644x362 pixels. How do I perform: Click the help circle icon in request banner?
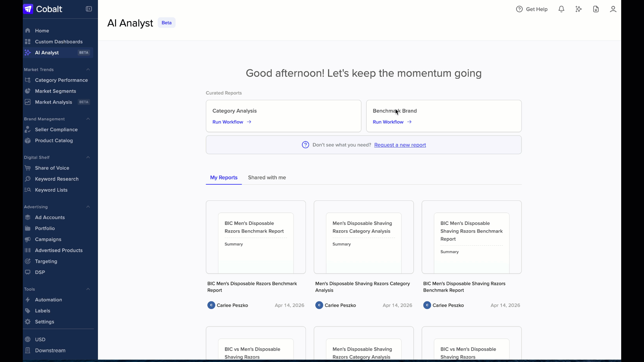coord(305,145)
